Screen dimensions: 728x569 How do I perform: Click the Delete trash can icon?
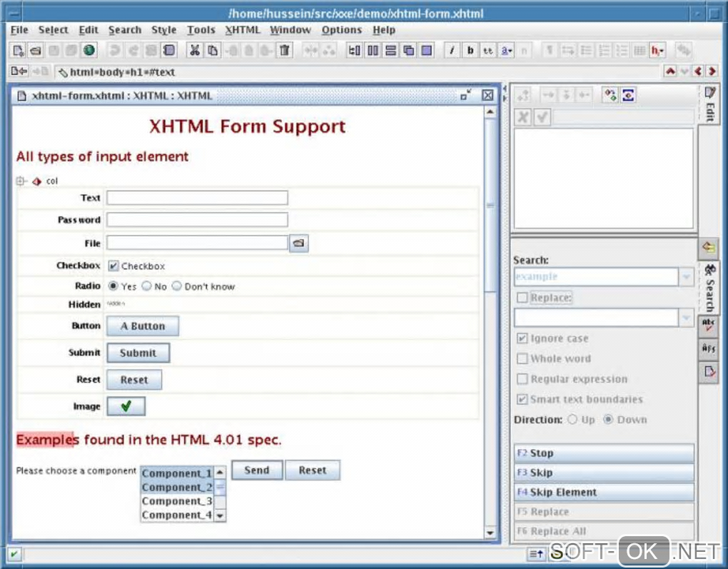pos(285,50)
